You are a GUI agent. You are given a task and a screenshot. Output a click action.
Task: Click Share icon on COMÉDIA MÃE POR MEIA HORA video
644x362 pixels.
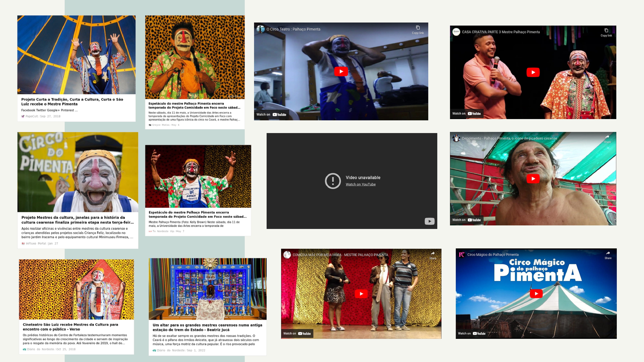(x=432, y=253)
